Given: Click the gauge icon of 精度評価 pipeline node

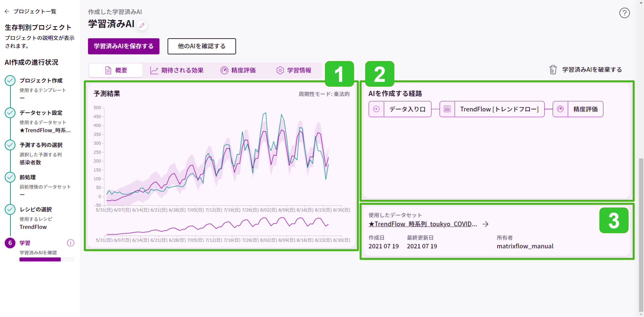Looking at the screenshot, I should (x=560, y=109).
